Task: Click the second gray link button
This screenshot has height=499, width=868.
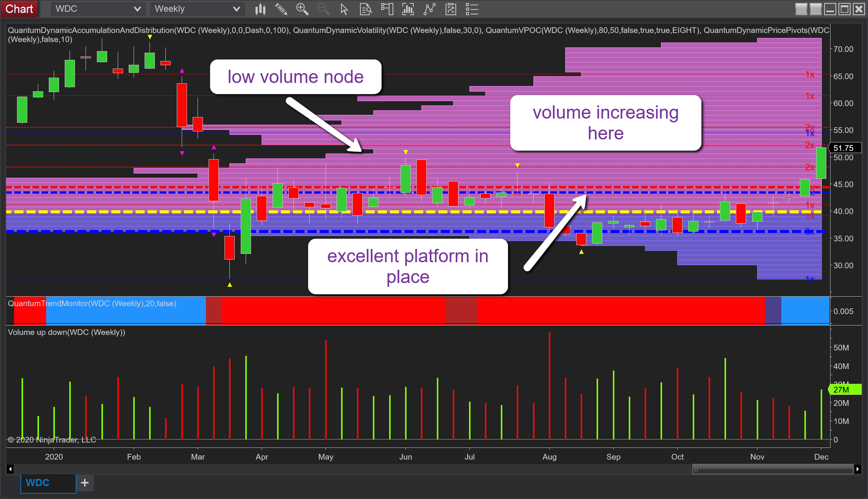Action: 815,9
